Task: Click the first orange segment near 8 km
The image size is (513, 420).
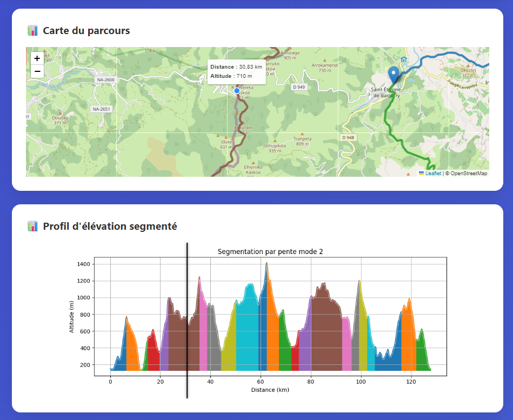Action: pyautogui.click(x=132, y=350)
